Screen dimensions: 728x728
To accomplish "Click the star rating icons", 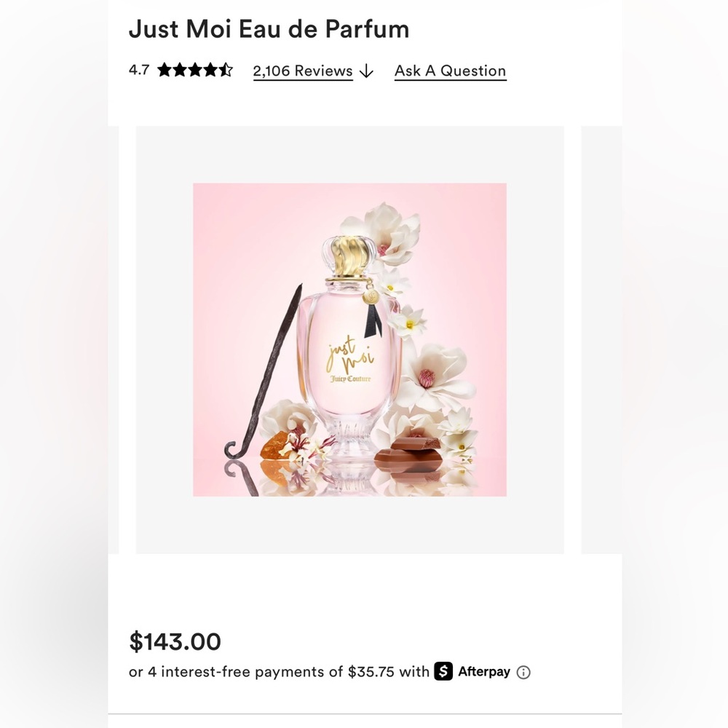I will (x=195, y=70).
